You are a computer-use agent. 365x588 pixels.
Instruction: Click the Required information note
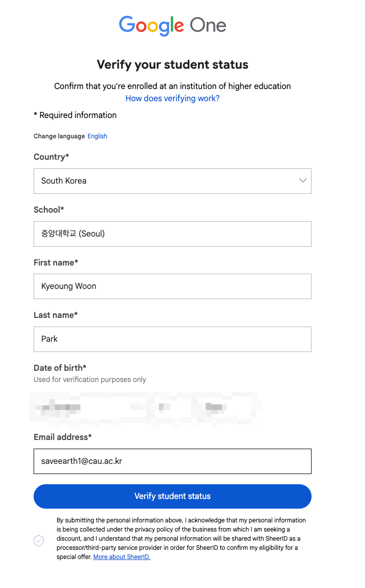tap(75, 115)
